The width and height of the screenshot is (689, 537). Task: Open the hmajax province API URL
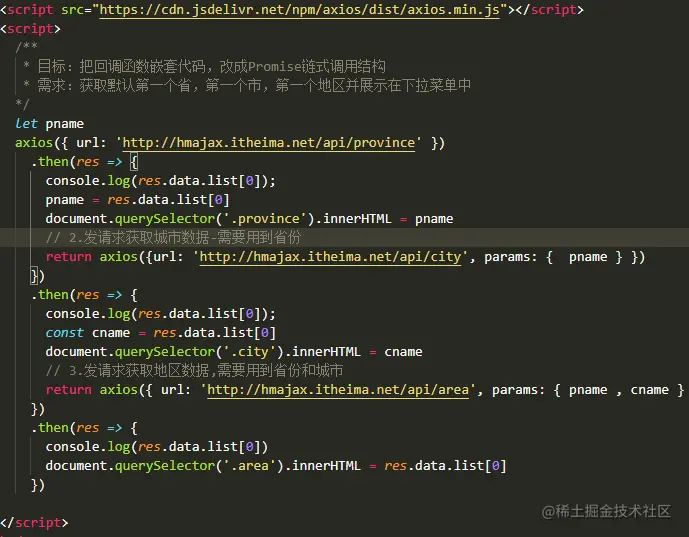click(x=268, y=143)
